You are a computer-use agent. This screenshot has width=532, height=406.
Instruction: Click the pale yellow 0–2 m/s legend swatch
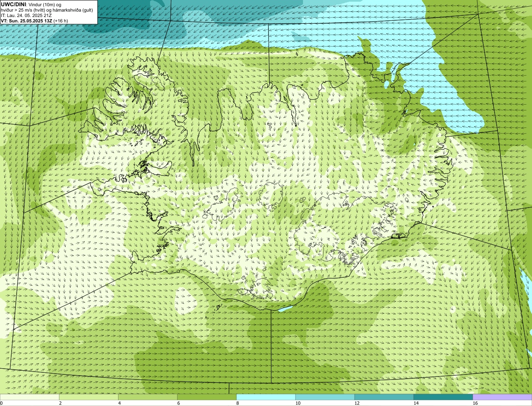click(x=30, y=397)
